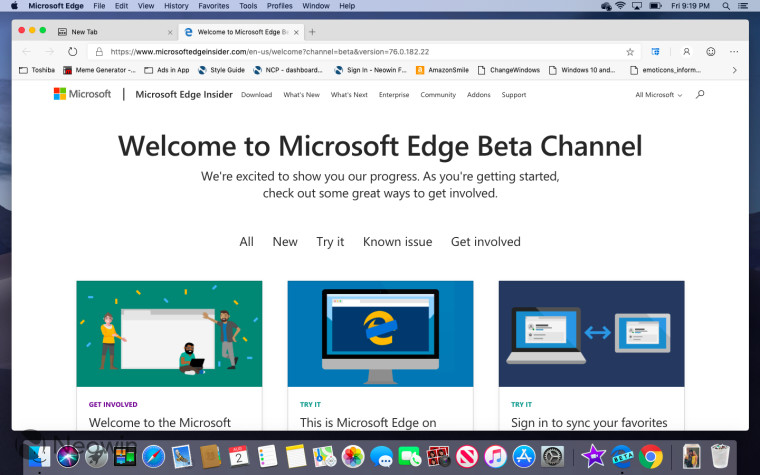
Task: Go to the Enterprise page link
Action: click(x=394, y=95)
